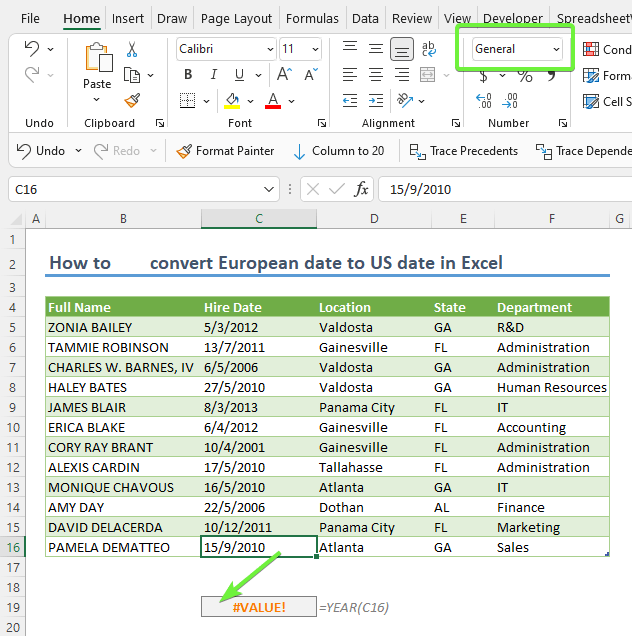Open the File tab
This screenshot has width=632, height=636.
pyautogui.click(x=30, y=18)
